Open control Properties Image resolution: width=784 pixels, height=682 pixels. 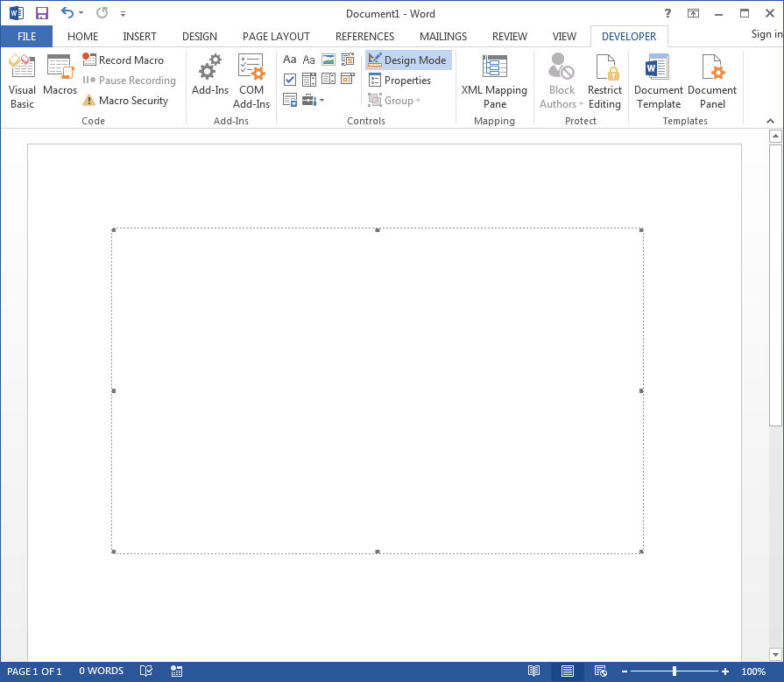point(399,81)
